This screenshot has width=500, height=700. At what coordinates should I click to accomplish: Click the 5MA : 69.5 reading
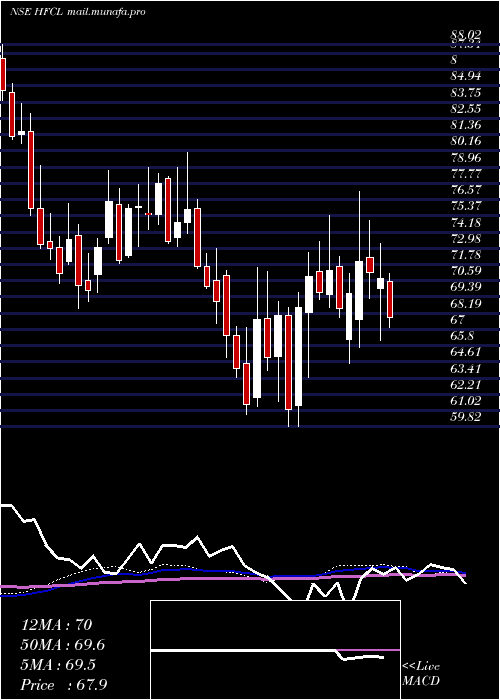pos(60,665)
